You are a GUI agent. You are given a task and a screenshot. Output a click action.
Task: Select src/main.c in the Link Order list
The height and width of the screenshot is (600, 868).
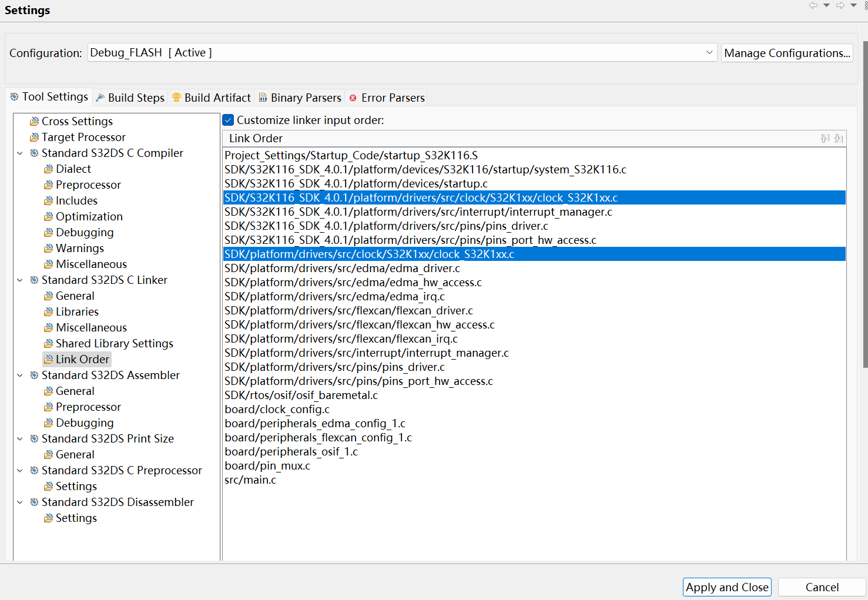click(250, 480)
